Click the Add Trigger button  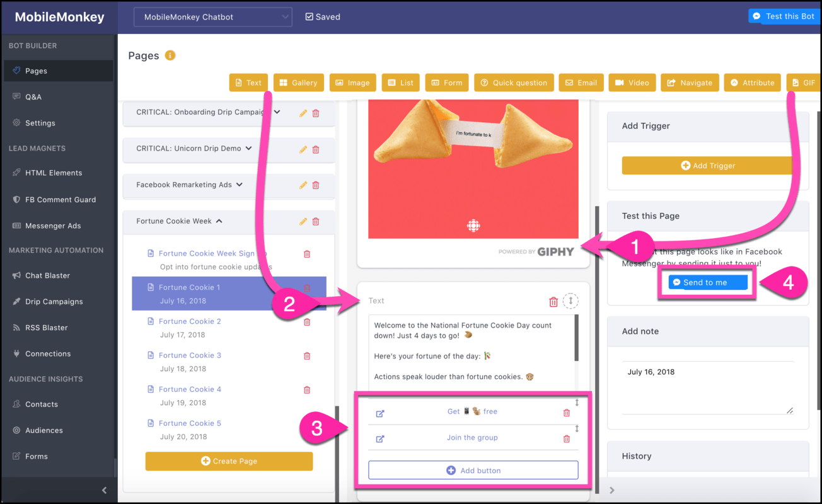pos(709,166)
